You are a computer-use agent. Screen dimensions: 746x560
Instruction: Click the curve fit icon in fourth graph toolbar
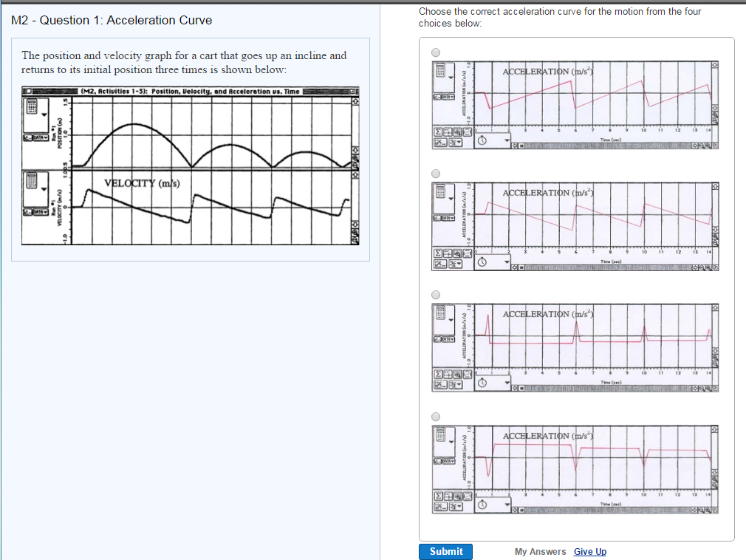[440, 507]
